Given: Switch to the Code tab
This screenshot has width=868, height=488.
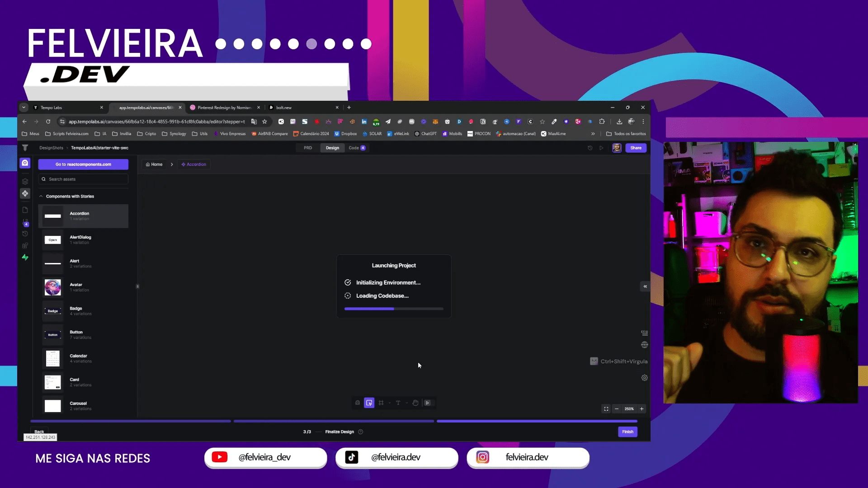Looking at the screenshot, I should tap(357, 148).
